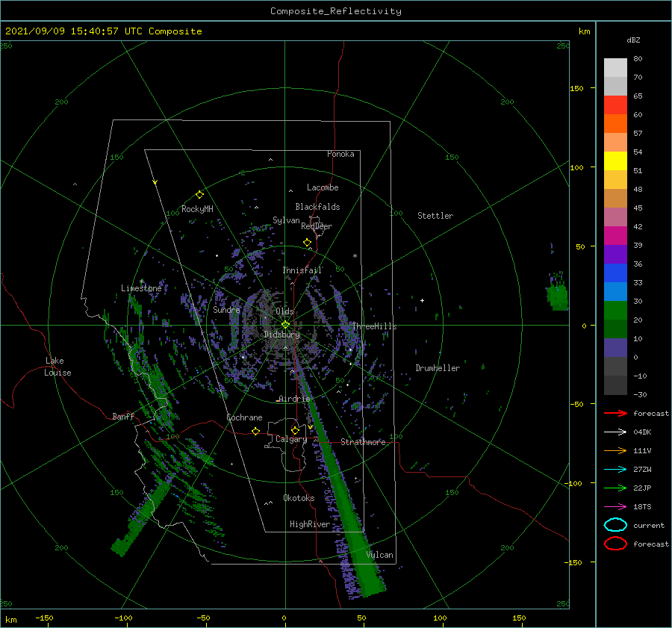Select the RockyMH label
Screen dimensions: 672x628
point(197,209)
